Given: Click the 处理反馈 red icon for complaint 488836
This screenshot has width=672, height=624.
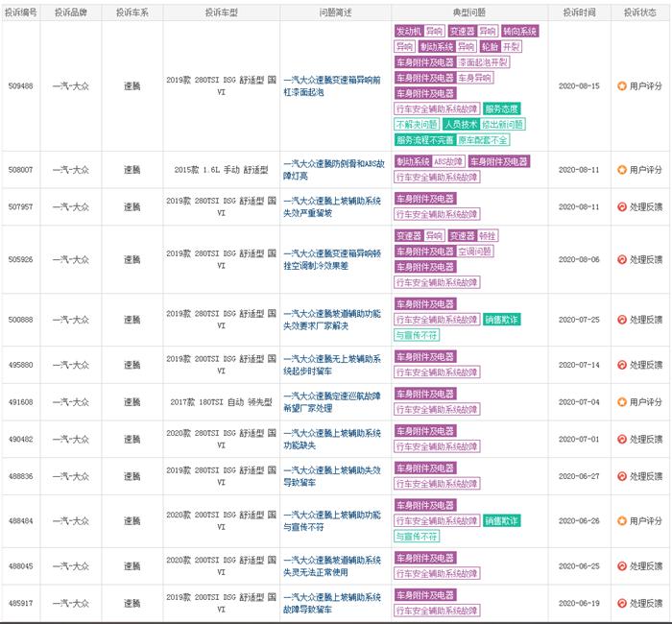Looking at the screenshot, I should (x=621, y=476).
